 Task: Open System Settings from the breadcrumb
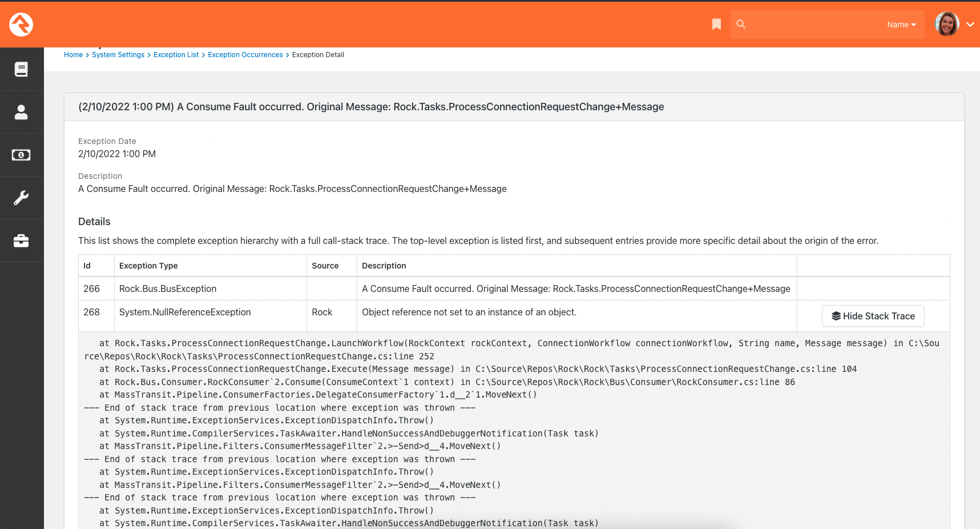(118, 54)
